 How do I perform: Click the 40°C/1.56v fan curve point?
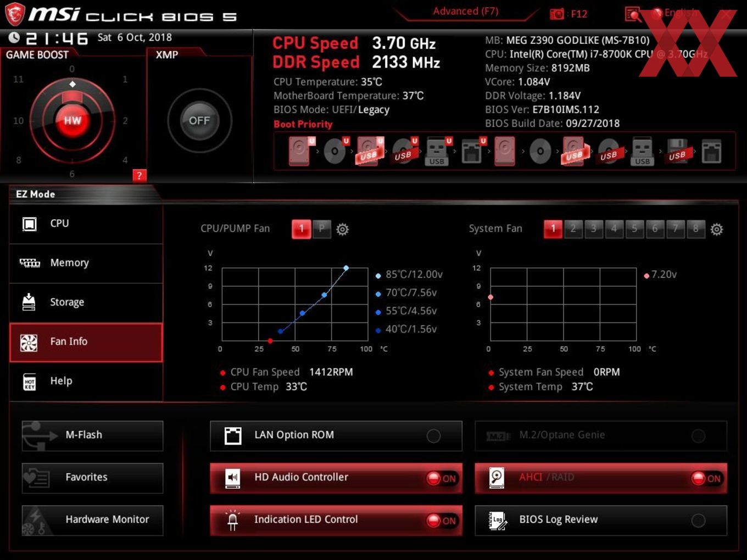click(281, 331)
